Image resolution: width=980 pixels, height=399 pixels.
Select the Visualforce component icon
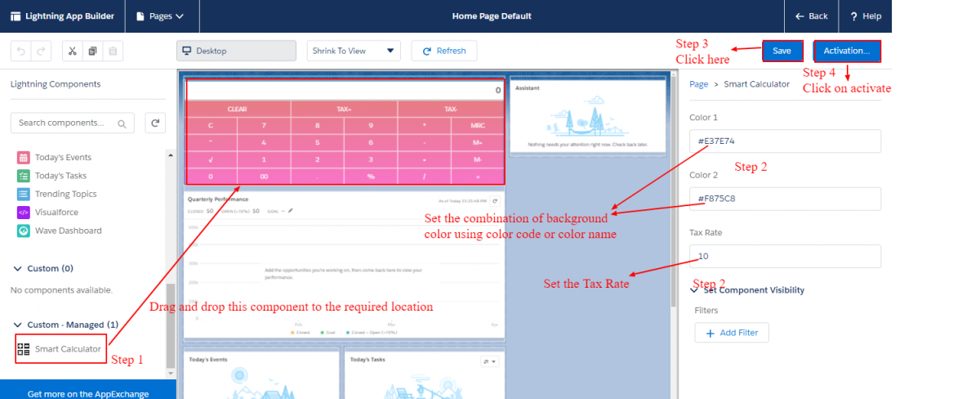click(24, 213)
